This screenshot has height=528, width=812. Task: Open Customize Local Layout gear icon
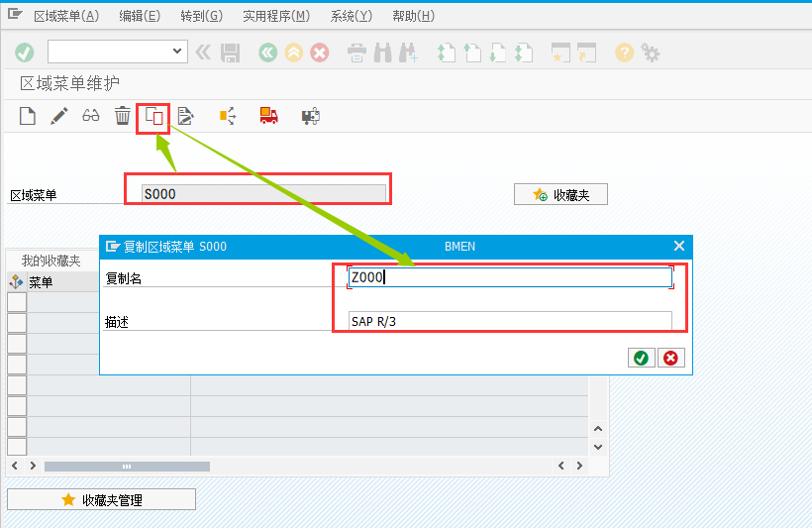pyautogui.click(x=650, y=53)
